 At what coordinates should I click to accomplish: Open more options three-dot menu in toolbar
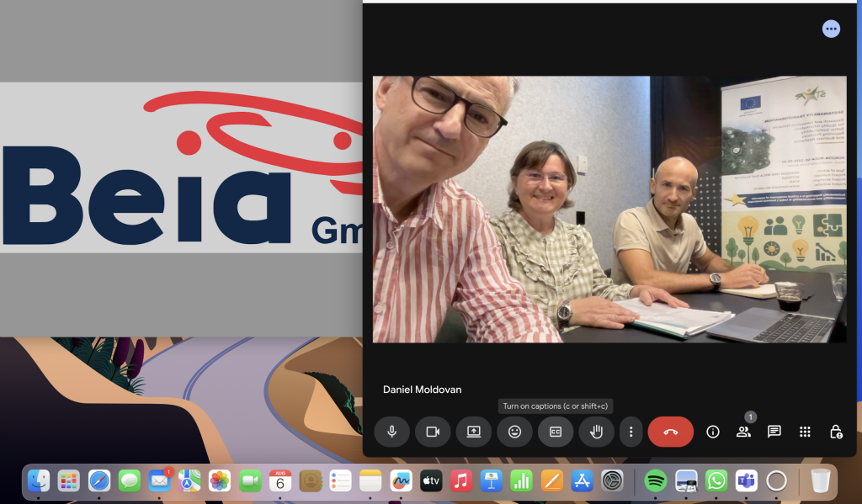(631, 432)
